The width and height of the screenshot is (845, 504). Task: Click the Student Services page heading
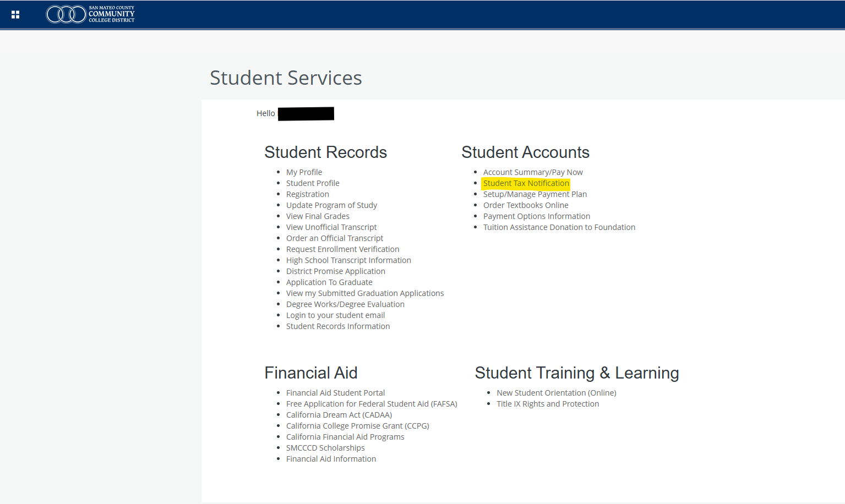point(286,78)
